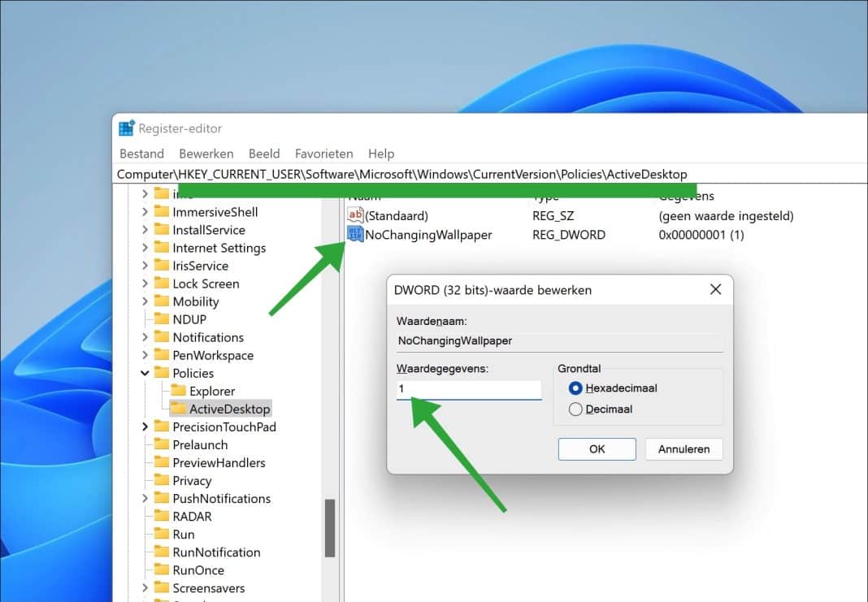The height and width of the screenshot is (602, 868).
Task: Click the Run folder icon in the sidebar
Action: tap(162, 534)
